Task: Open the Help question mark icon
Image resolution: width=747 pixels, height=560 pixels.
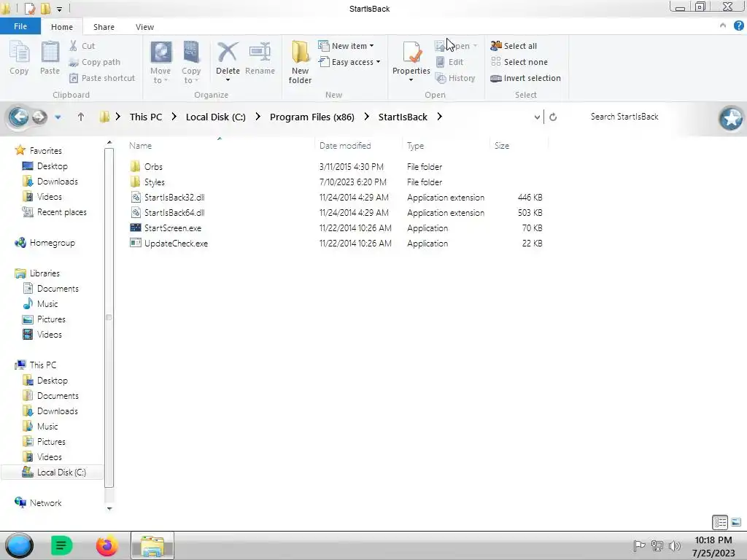Action: click(738, 26)
